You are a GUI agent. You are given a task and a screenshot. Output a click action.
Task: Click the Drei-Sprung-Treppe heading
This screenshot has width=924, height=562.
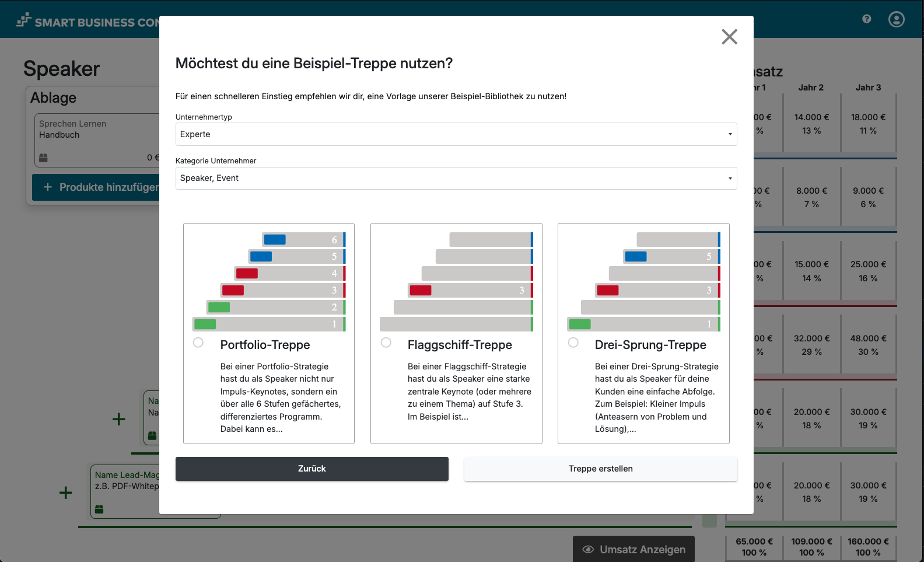tap(650, 345)
